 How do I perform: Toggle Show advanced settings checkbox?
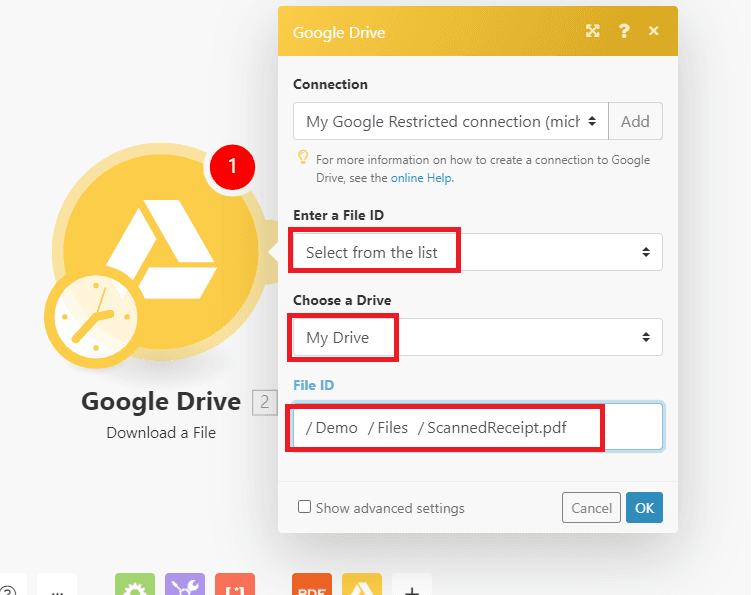(x=305, y=507)
